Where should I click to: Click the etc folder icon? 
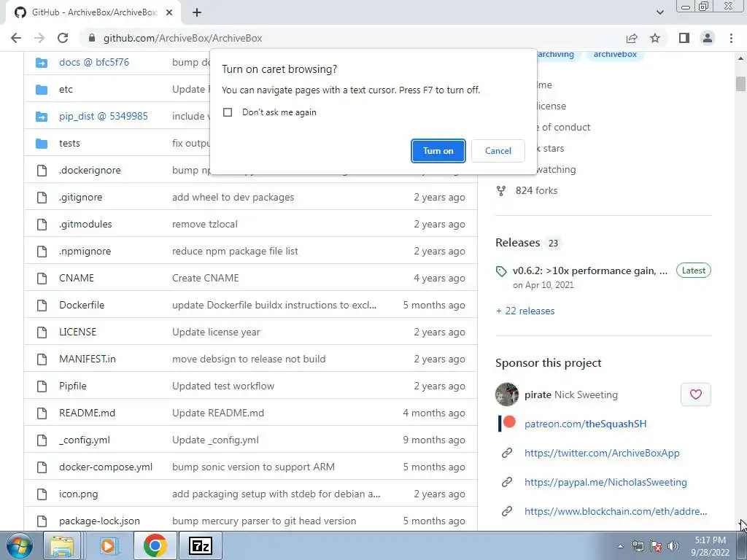point(42,90)
